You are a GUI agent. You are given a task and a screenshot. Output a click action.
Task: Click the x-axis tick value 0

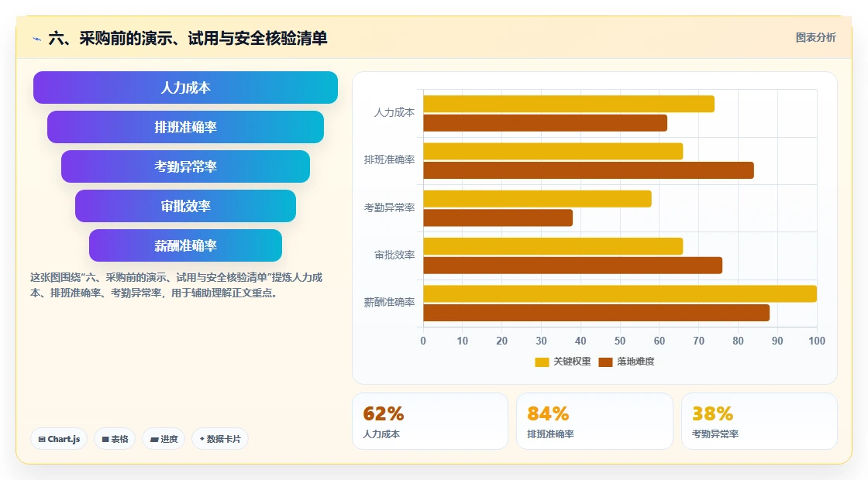pos(423,341)
